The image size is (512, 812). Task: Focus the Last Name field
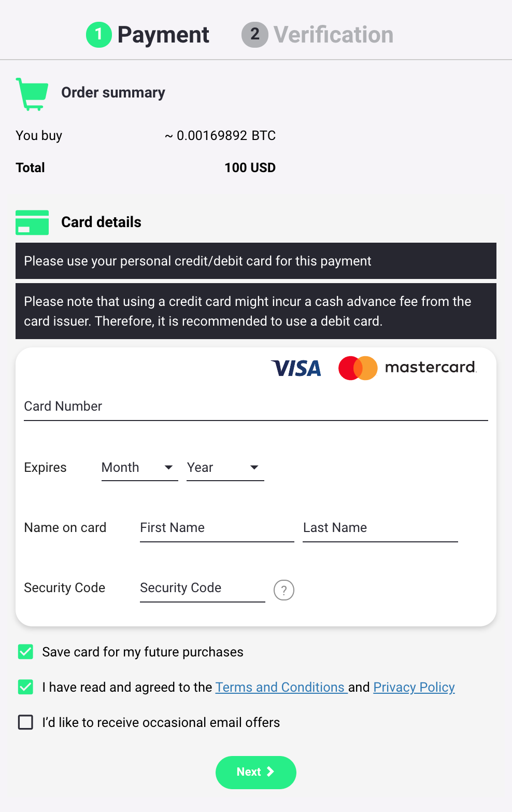click(x=380, y=528)
